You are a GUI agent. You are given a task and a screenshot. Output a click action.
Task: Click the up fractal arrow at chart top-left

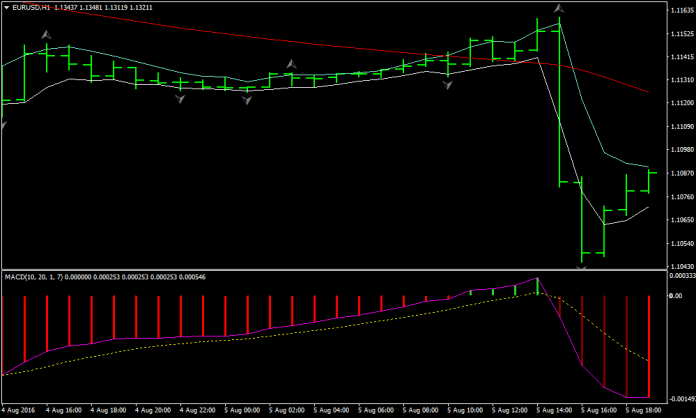[x=45, y=36]
